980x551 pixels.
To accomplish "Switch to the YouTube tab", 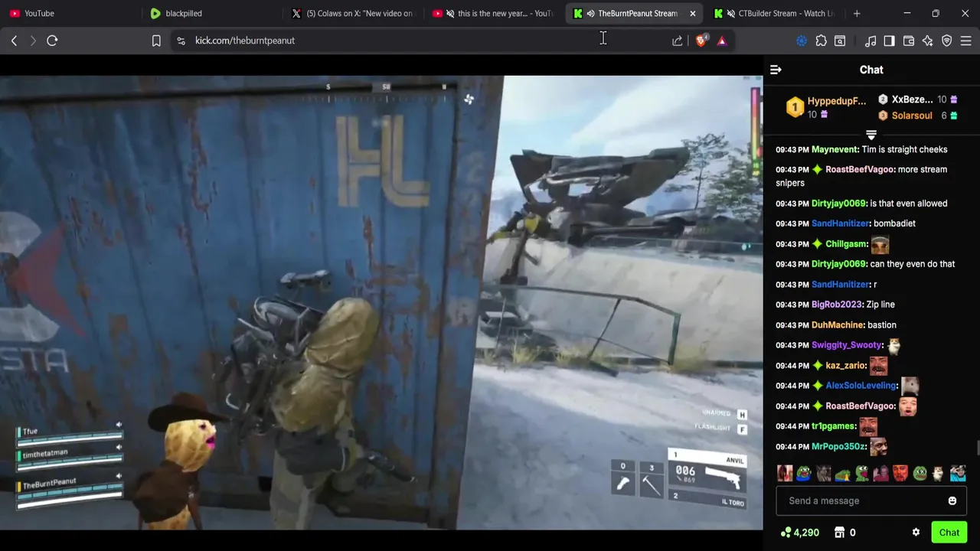I will (x=70, y=13).
